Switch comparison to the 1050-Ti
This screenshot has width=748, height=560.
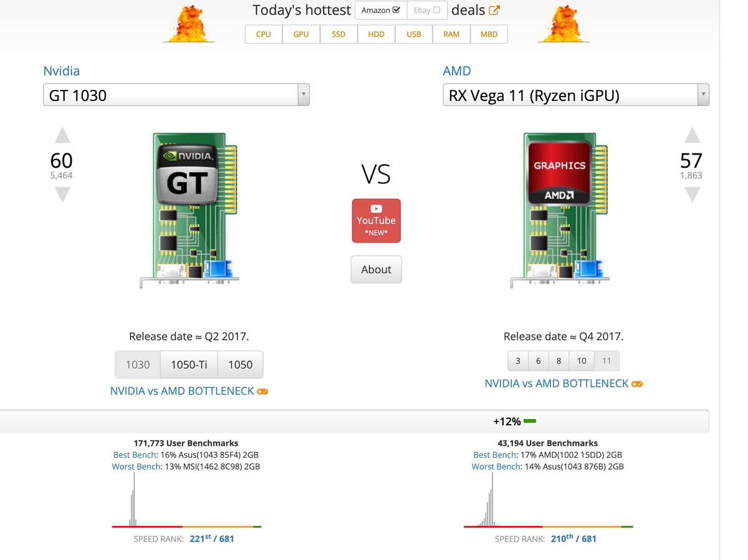pyautogui.click(x=189, y=365)
